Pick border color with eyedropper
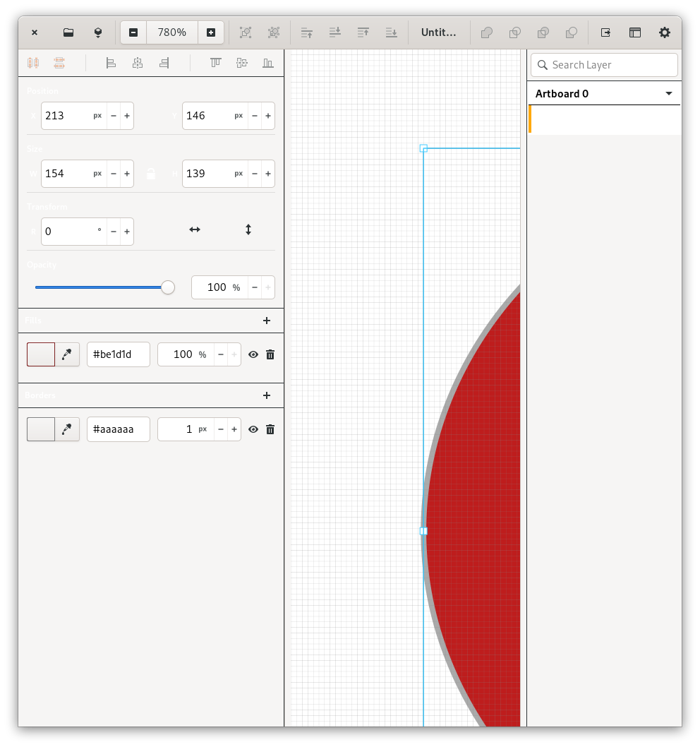The height and width of the screenshot is (747, 700). click(67, 429)
